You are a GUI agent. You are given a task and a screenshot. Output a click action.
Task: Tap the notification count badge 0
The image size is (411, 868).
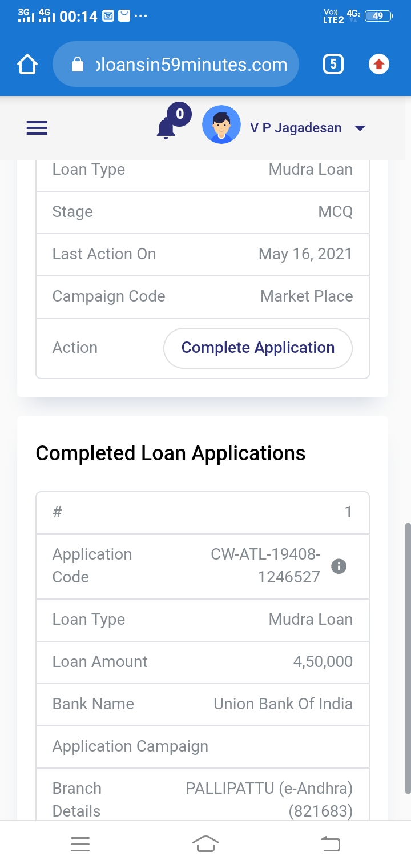[x=180, y=114]
